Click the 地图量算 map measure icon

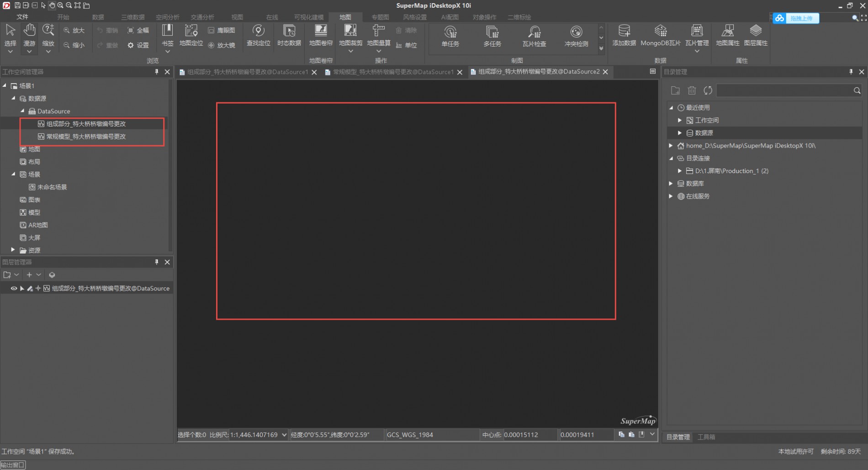[378, 31]
